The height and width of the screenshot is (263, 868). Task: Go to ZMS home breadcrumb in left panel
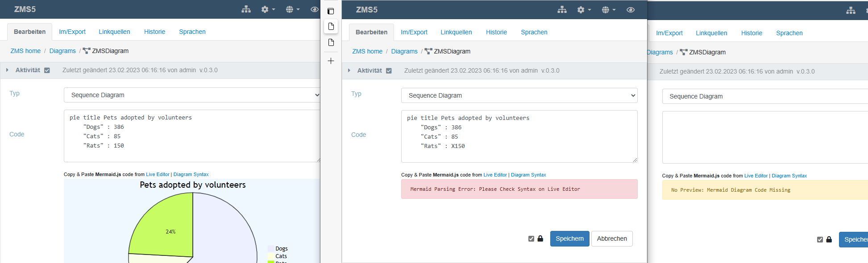(x=25, y=51)
